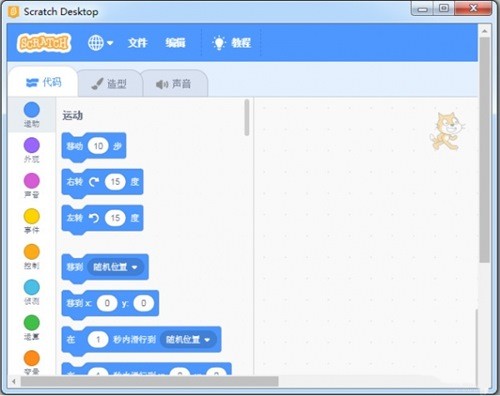Screen dimensions: 500x396
Task: Switch to the 代码 tab
Action: [x=43, y=82]
